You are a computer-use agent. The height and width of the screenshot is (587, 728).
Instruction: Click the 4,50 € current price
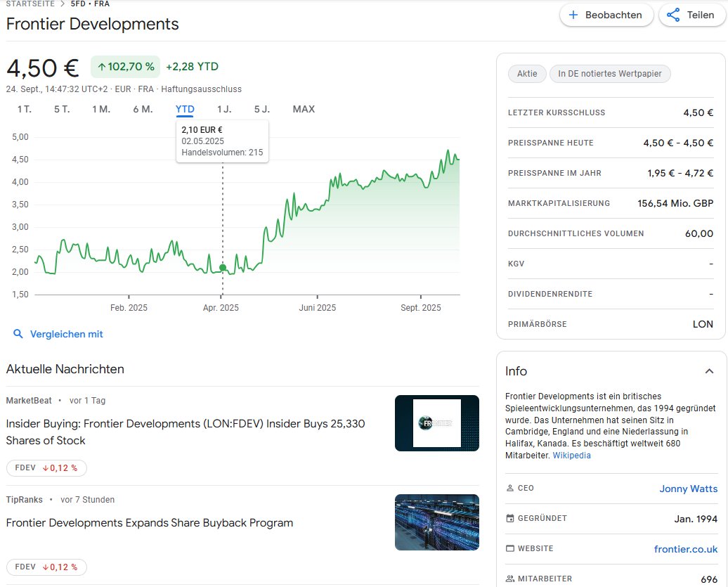coord(43,68)
